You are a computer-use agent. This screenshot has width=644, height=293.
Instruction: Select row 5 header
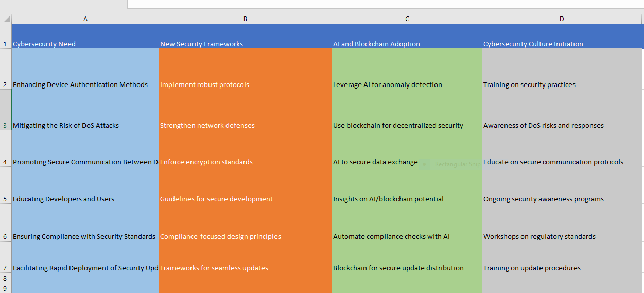tap(6, 185)
